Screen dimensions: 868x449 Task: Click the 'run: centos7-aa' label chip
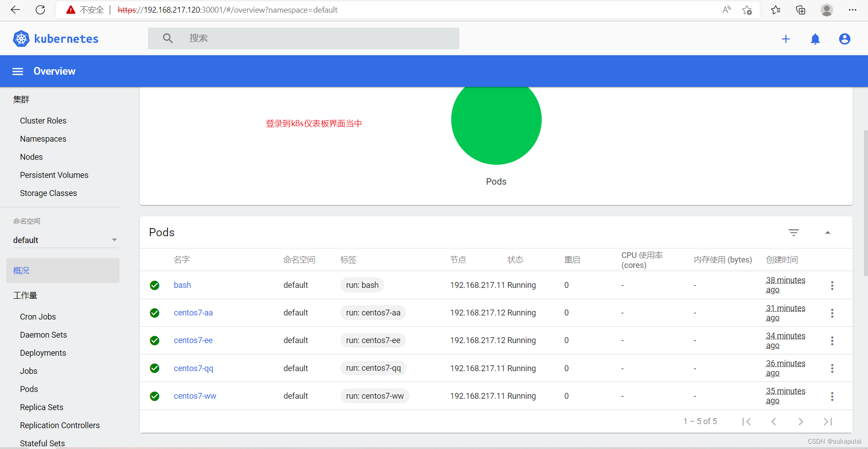tap(373, 313)
